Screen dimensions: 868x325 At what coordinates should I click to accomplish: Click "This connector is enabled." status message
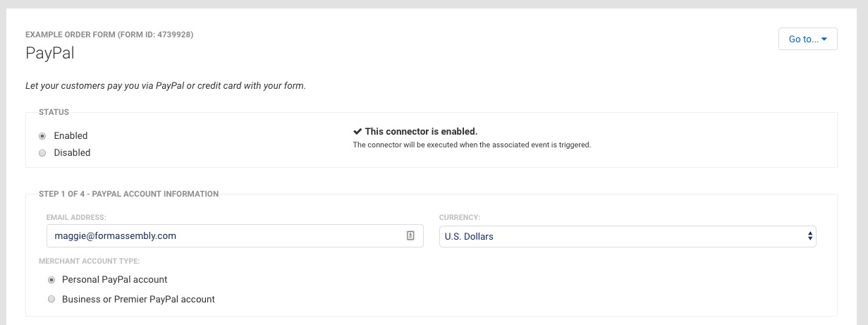421,132
